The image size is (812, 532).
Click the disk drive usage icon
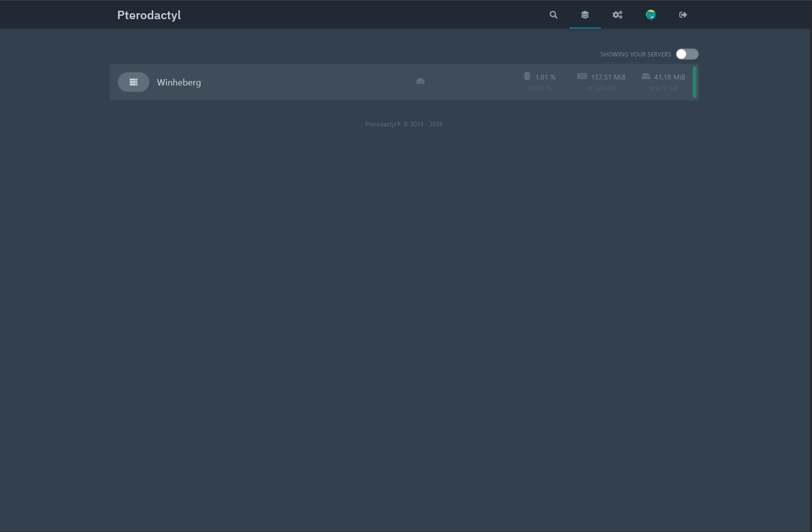tap(646, 76)
